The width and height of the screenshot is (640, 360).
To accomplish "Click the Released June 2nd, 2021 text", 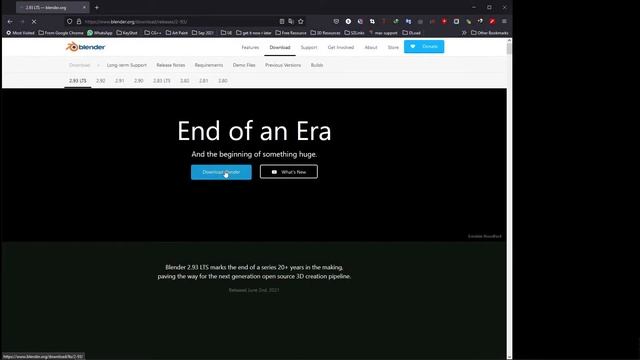I will [254, 290].
